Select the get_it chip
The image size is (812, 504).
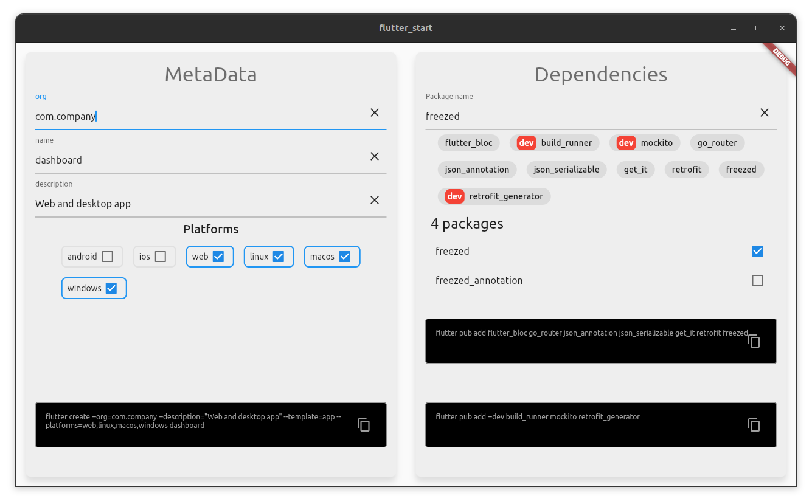(636, 170)
